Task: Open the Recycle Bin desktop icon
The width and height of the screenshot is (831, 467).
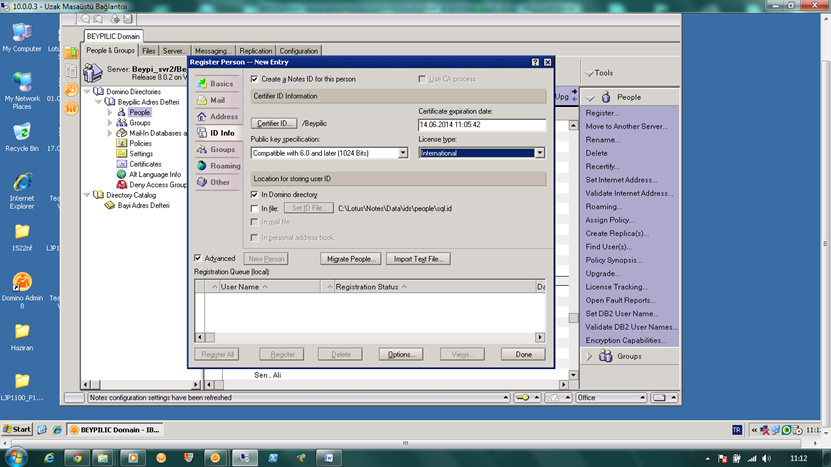Action: pos(22,137)
